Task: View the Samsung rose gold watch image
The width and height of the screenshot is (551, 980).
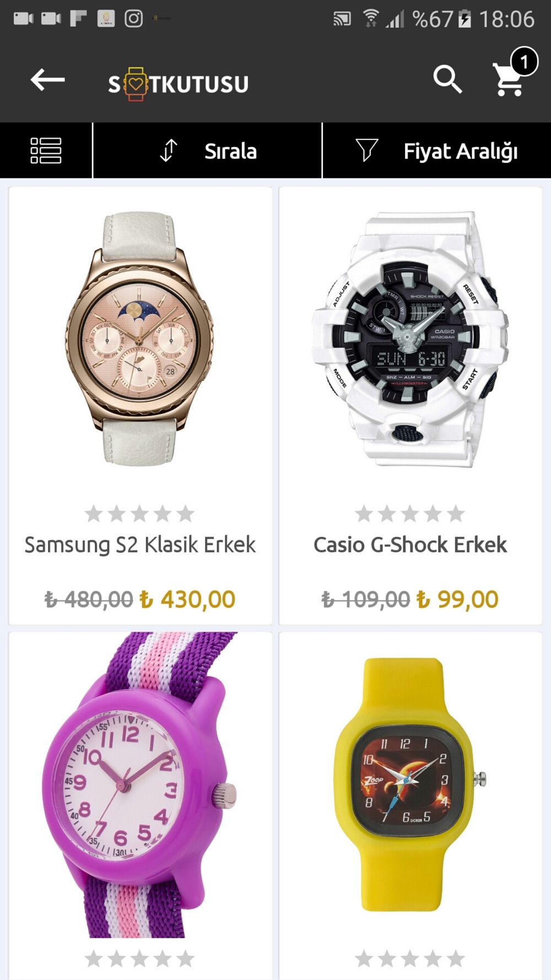Action: point(140,338)
